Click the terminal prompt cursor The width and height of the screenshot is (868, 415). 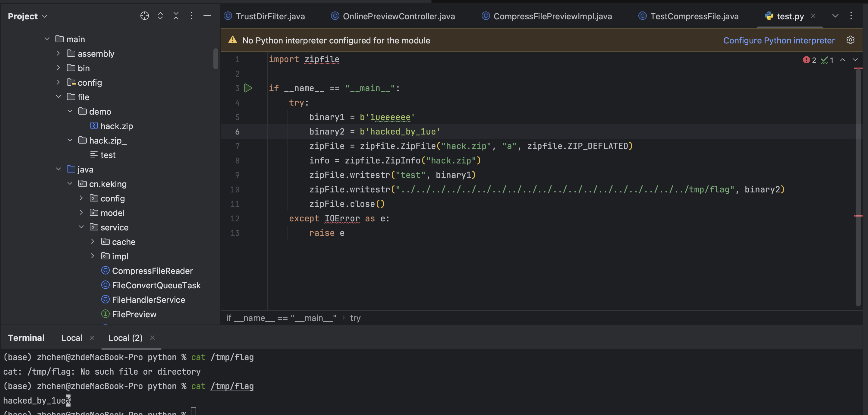(193, 411)
